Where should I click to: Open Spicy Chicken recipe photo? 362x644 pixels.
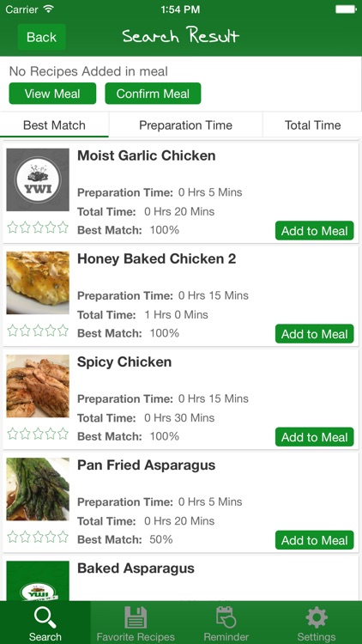(x=38, y=386)
